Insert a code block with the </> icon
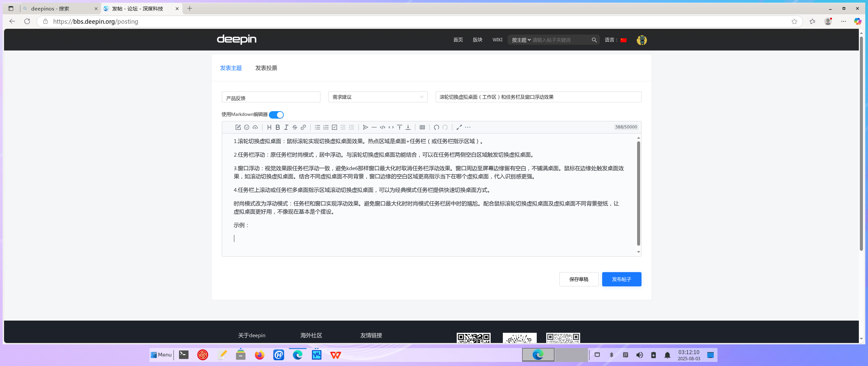 [382, 127]
